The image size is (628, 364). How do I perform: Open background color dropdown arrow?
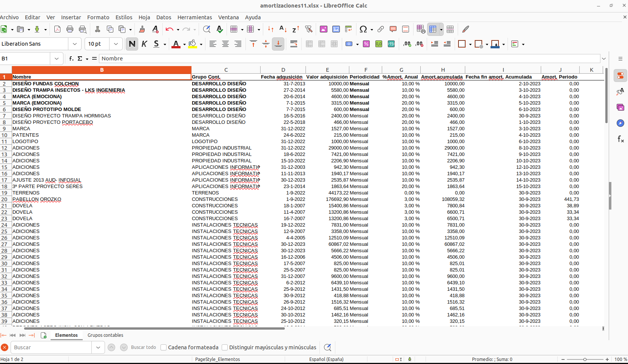[x=201, y=44]
